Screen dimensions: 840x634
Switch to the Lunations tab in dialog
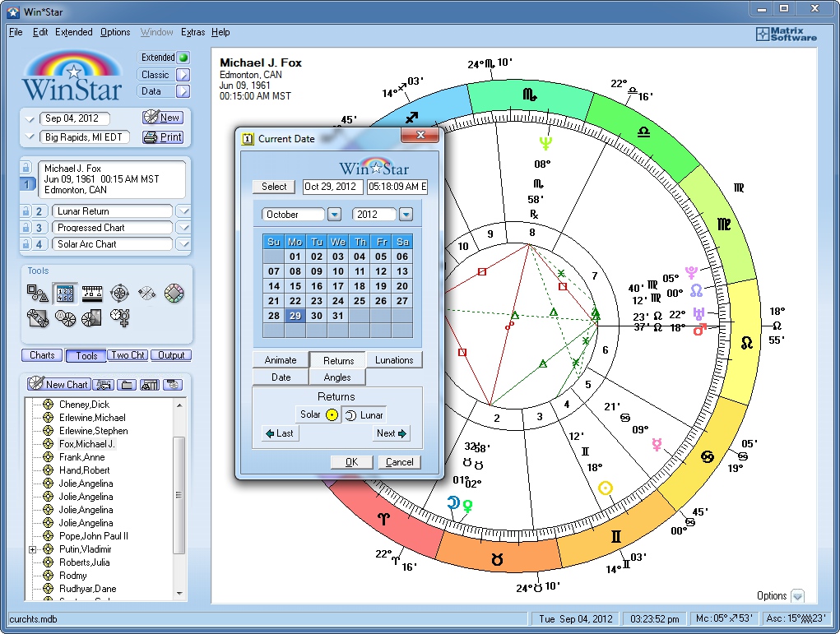click(394, 360)
